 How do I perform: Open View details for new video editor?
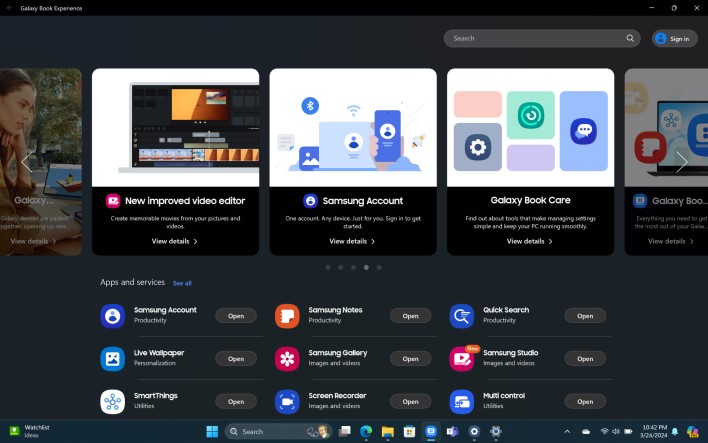(x=175, y=241)
